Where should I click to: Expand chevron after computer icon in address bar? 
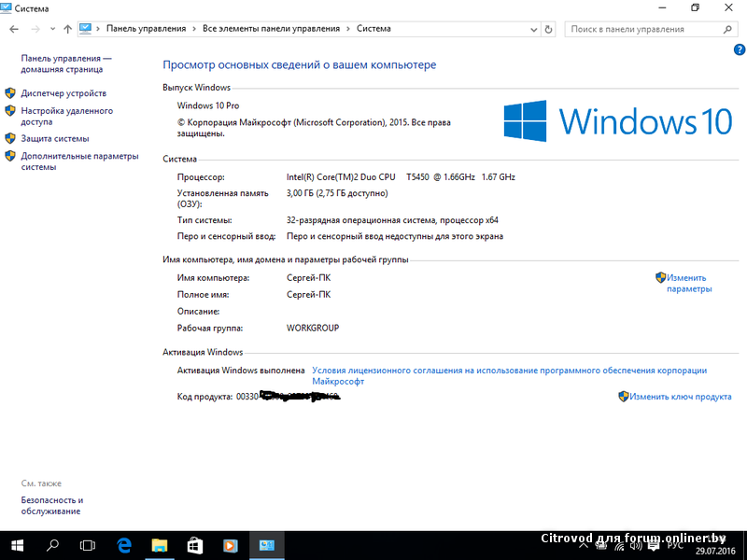pos(98,29)
